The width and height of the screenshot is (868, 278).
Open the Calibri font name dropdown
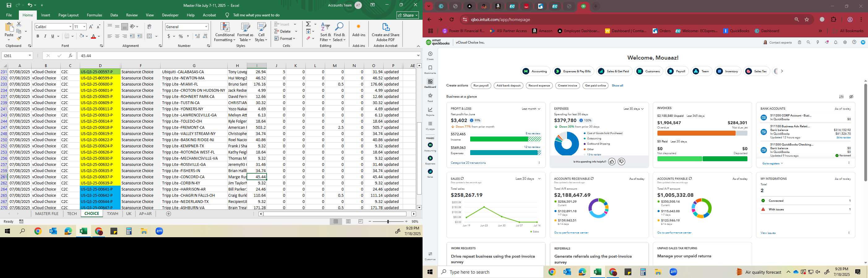(70, 27)
